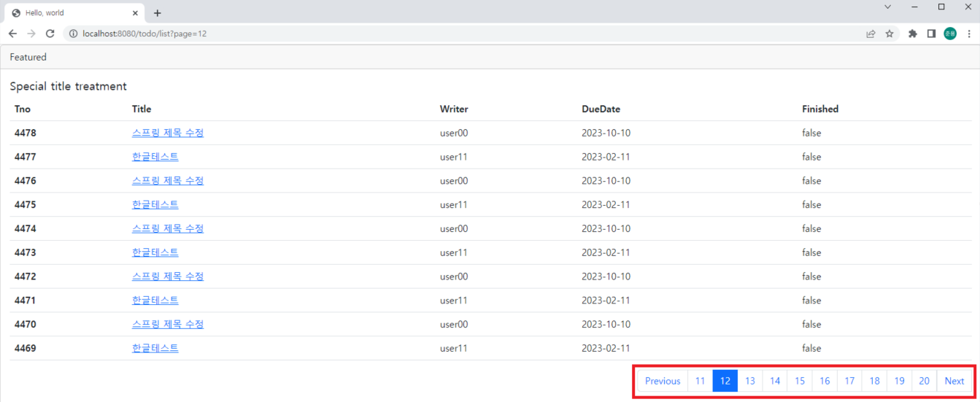Open title link for Tno 4471
The height and width of the screenshot is (402, 980).
(155, 301)
